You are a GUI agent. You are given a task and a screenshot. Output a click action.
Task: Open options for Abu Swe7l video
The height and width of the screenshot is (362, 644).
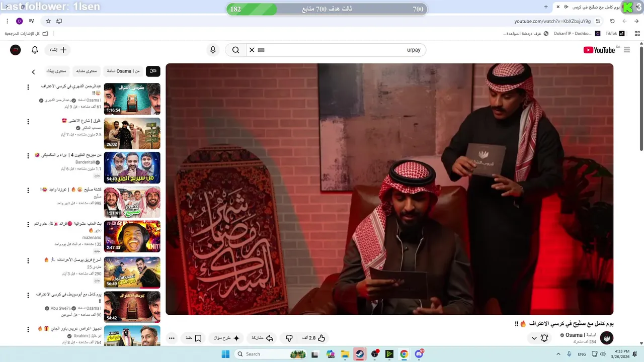point(28,295)
